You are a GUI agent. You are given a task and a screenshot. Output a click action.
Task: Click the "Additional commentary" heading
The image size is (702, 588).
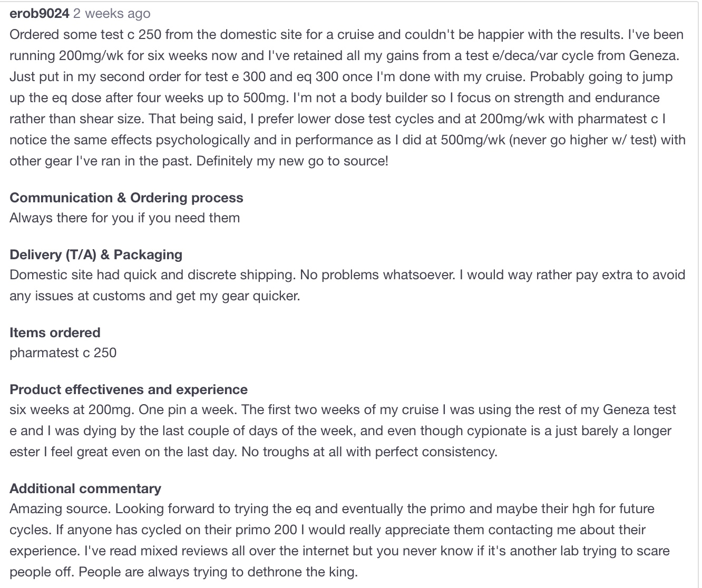pos(85,488)
